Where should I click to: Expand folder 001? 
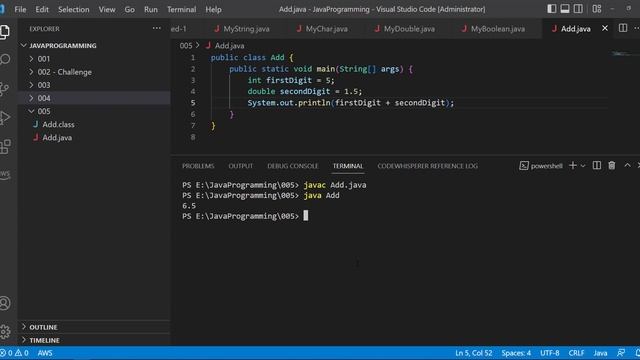(94, 59)
